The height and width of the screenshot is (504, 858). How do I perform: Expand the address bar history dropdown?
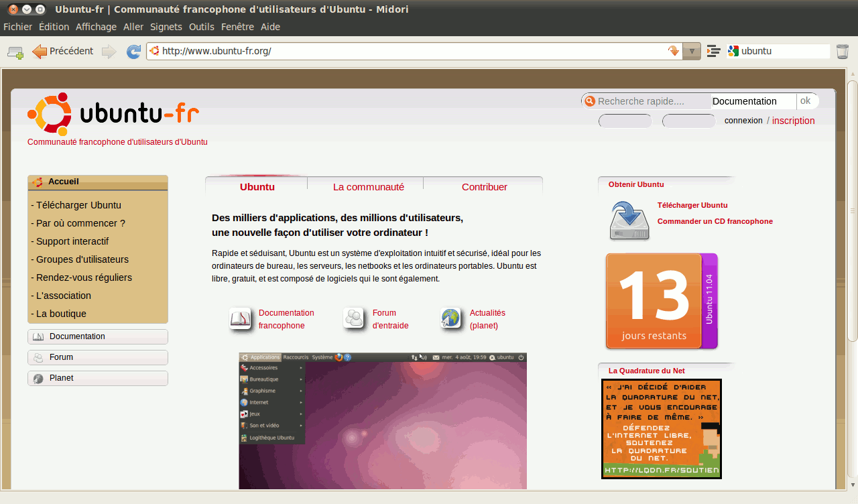pyautogui.click(x=692, y=51)
